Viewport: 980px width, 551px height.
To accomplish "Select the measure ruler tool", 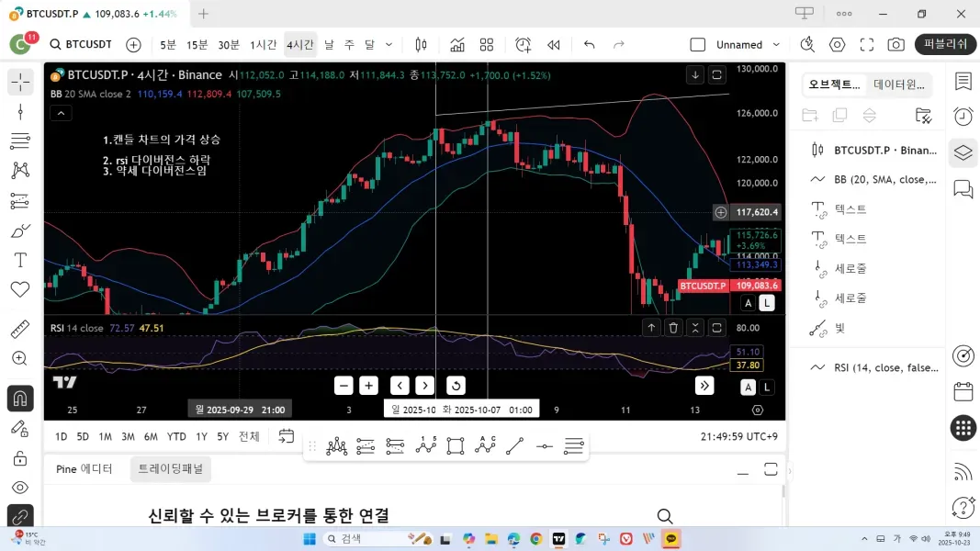I will 19,326.
